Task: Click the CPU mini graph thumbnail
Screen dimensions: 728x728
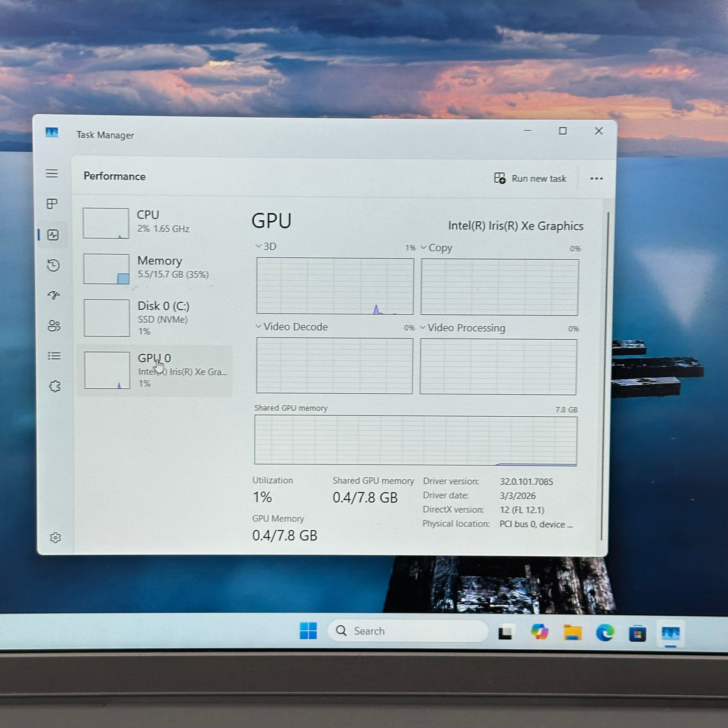Action: click(x=106, y=223)
